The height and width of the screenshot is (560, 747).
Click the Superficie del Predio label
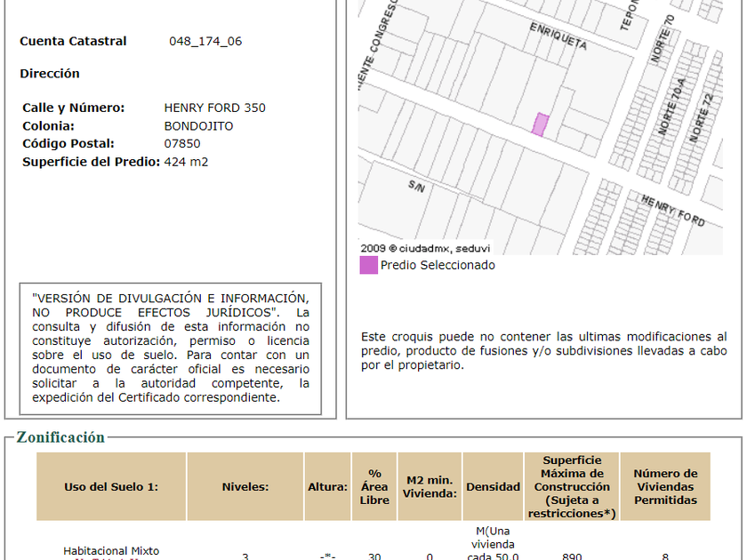[91, 162]
